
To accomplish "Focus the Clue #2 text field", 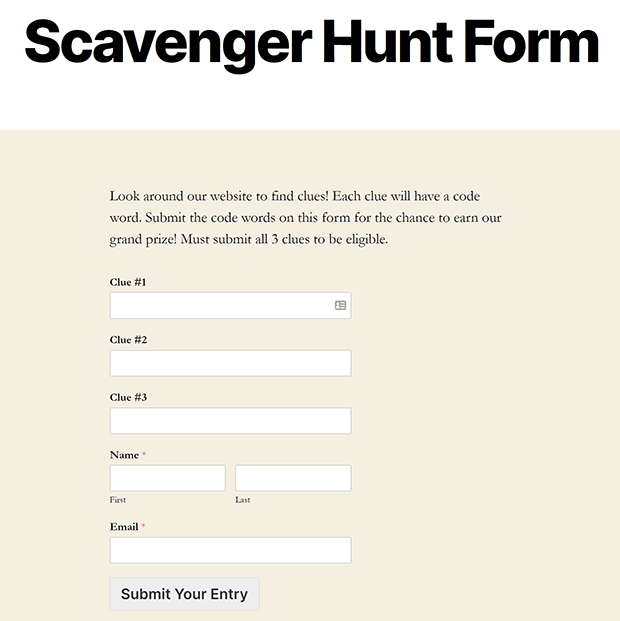I will 230,363.
